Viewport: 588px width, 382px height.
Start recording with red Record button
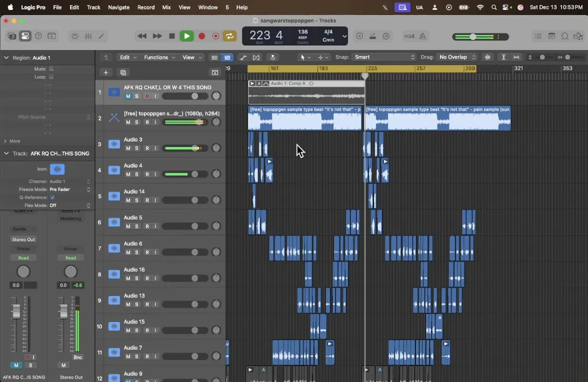tap(202, 37)
